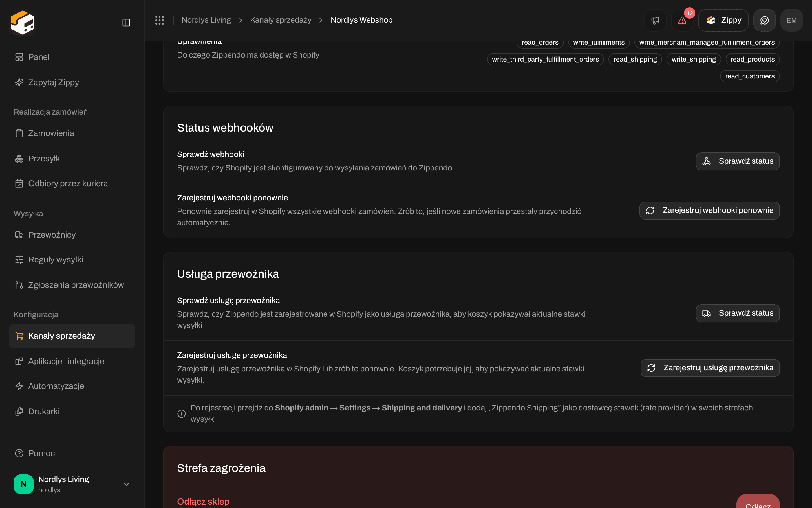
Task: Open Pomoc help link
Action: [x=72, y=453]
